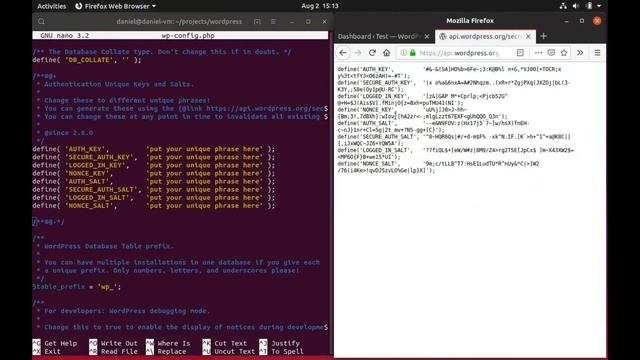Click the battery icon in the top bar
640x360 pixels.
click(589, 6)
